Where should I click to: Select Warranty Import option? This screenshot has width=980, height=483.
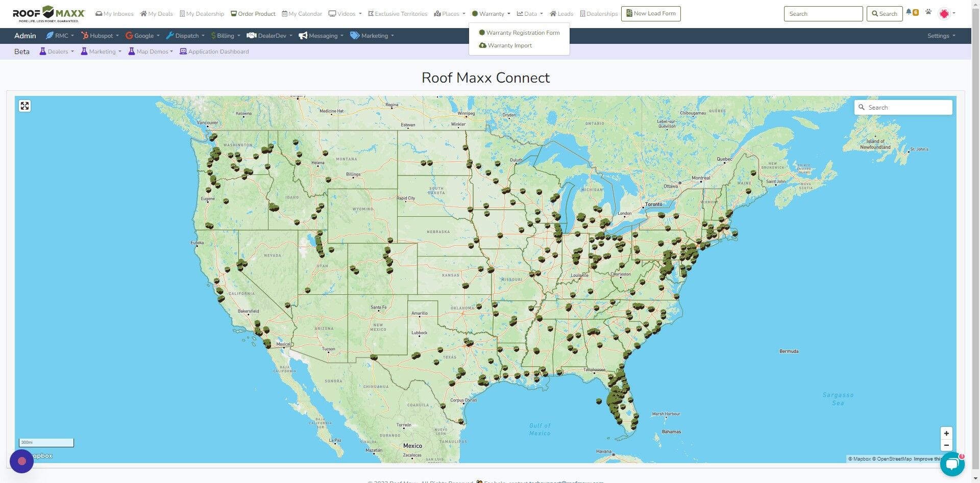coord(505,45)
